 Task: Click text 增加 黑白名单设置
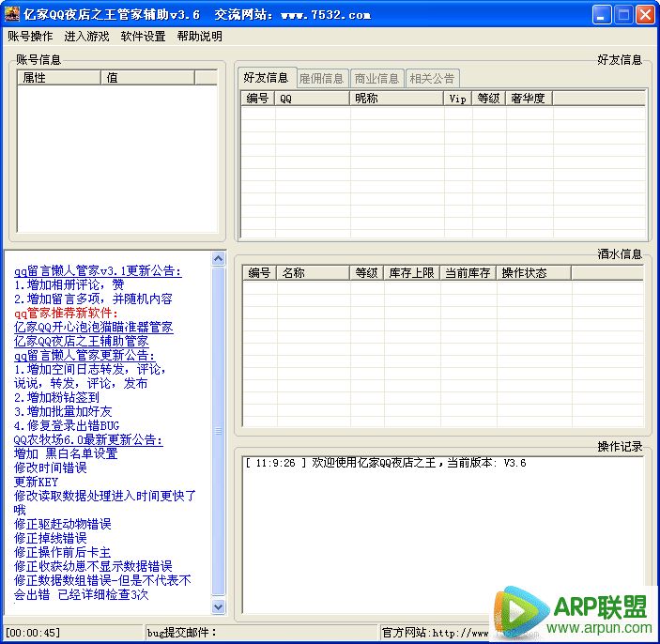[x=66, y=453]
